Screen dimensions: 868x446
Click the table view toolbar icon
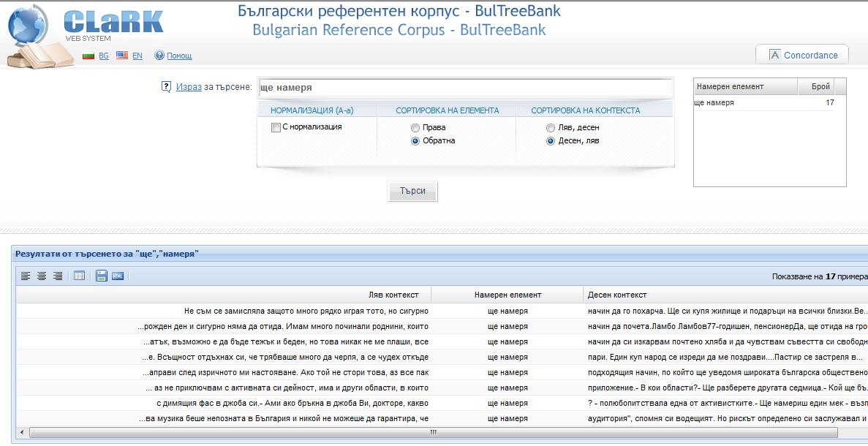(79, 276)
